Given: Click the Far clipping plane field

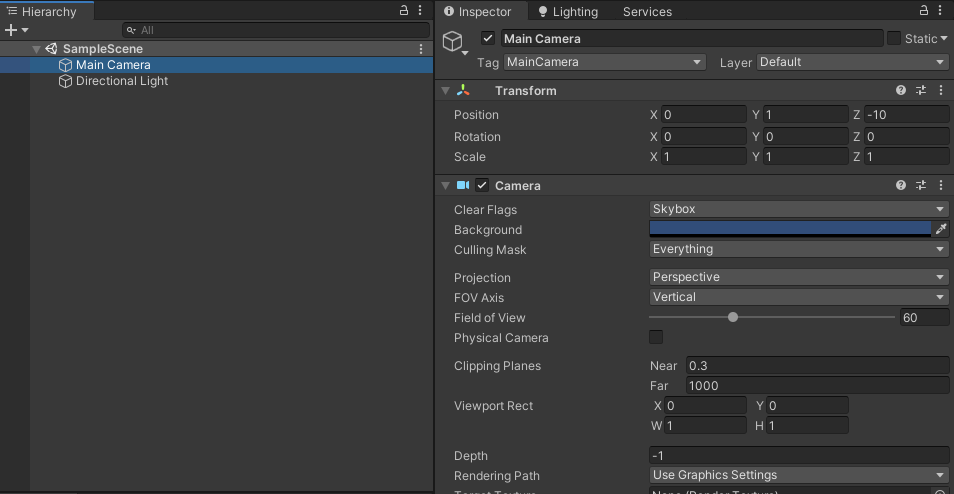Looking at the screenshot, I should tap(817, 386).
